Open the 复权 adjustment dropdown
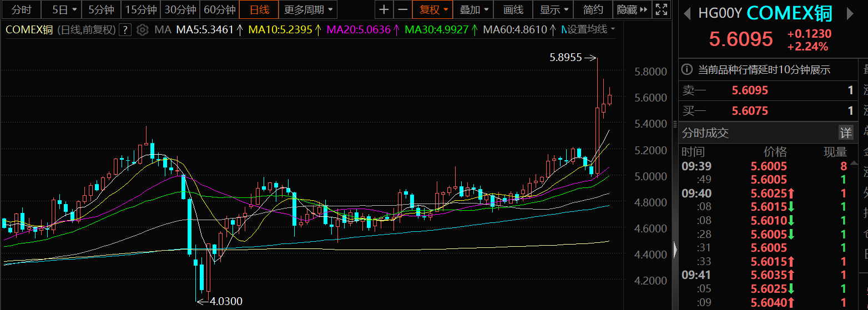The image size is (868, 310). pyautogui.click(x=433, y=9)
